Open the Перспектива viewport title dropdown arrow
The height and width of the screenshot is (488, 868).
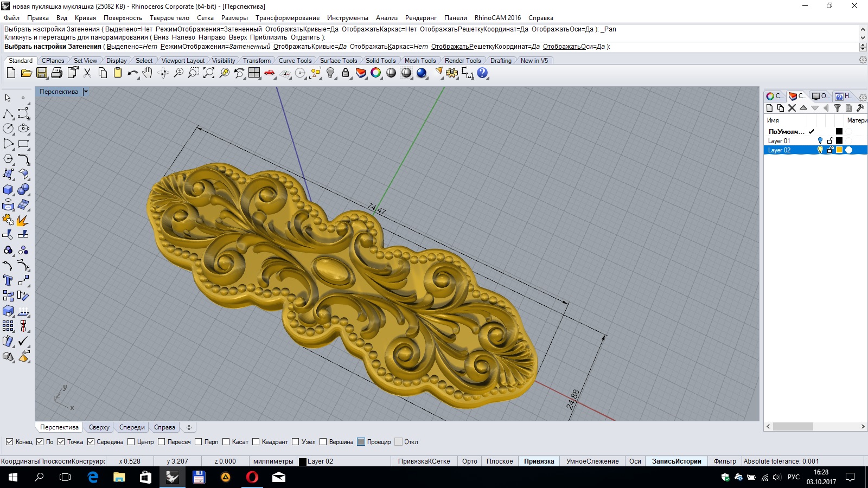[x=86, y=92]
